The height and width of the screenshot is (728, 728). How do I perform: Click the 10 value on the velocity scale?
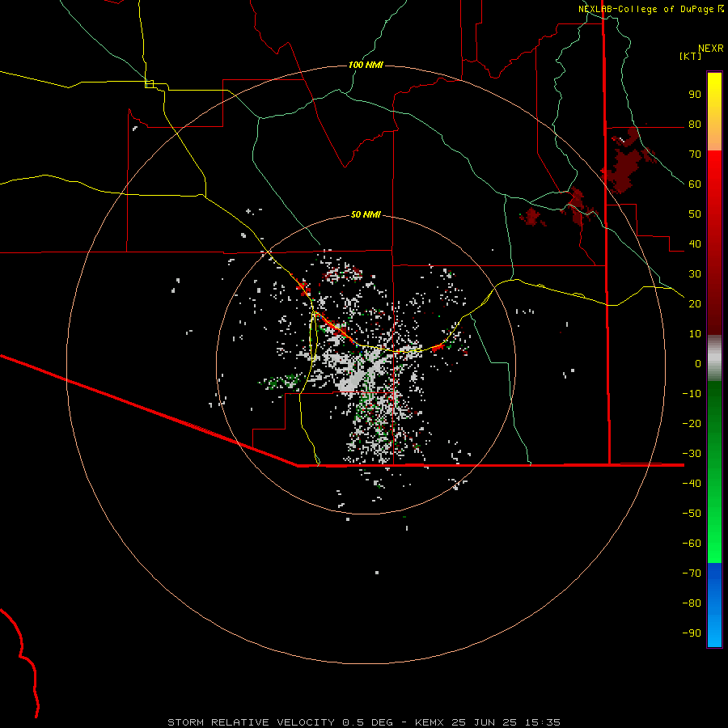tap(695, 334)
